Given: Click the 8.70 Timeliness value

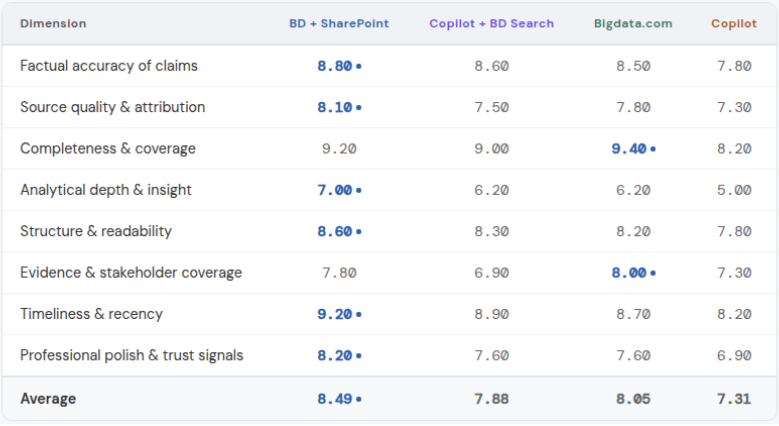Looking at the screenshot, I should click(633, 314).
